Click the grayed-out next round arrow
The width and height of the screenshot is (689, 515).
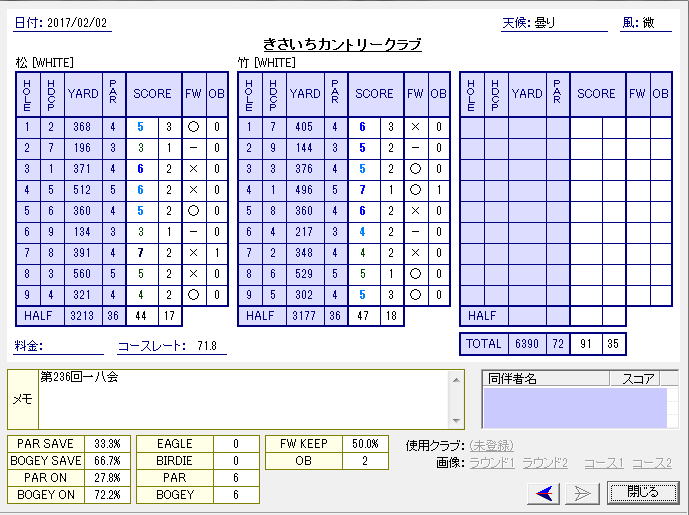pyautogui.click(x=582, y=492)
